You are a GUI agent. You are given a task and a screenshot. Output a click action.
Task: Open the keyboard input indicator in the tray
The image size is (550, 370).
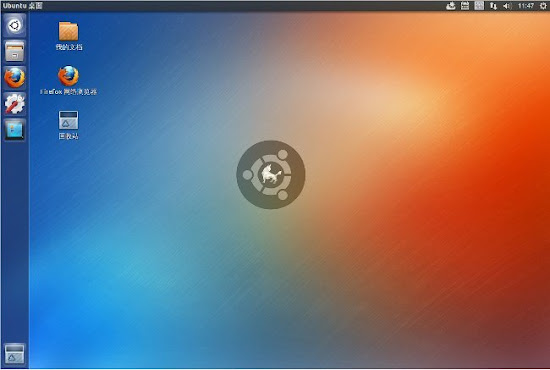pyautogui.click(x=465, y=6)
